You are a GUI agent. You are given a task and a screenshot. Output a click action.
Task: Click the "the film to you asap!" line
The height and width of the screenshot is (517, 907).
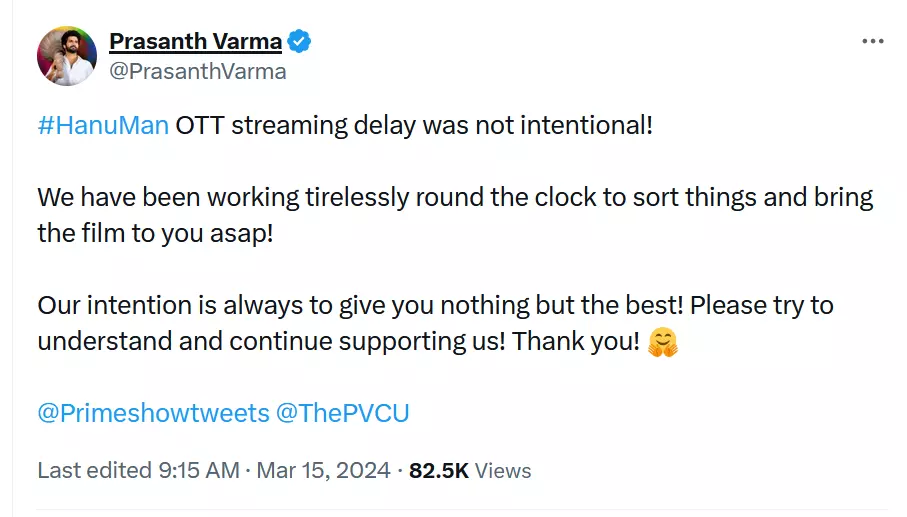154,234
